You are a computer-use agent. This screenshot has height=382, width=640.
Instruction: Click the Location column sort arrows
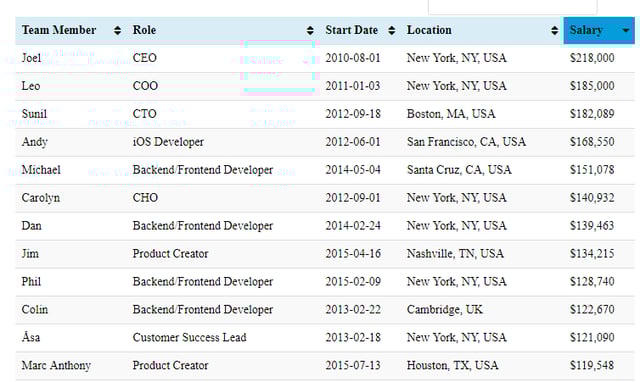pos(554,31)
